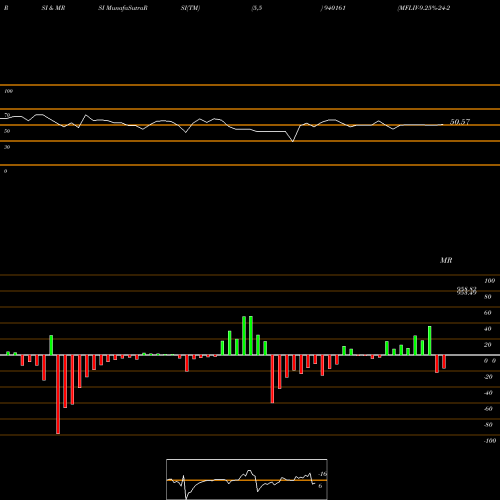Click the tallest red bar in MR histogram
500x500 pixels.
(x=58, y=394)
